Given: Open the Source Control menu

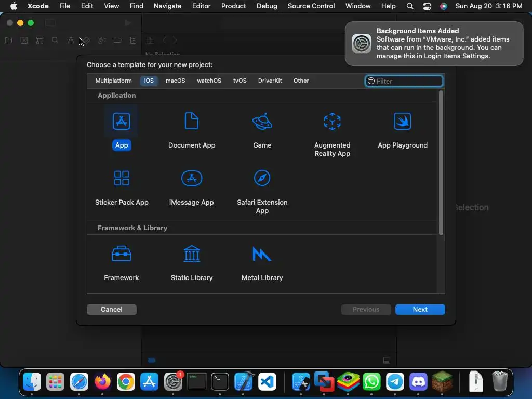Looking at the screenshot, I should pyautogui.click(x=311, y=6).
